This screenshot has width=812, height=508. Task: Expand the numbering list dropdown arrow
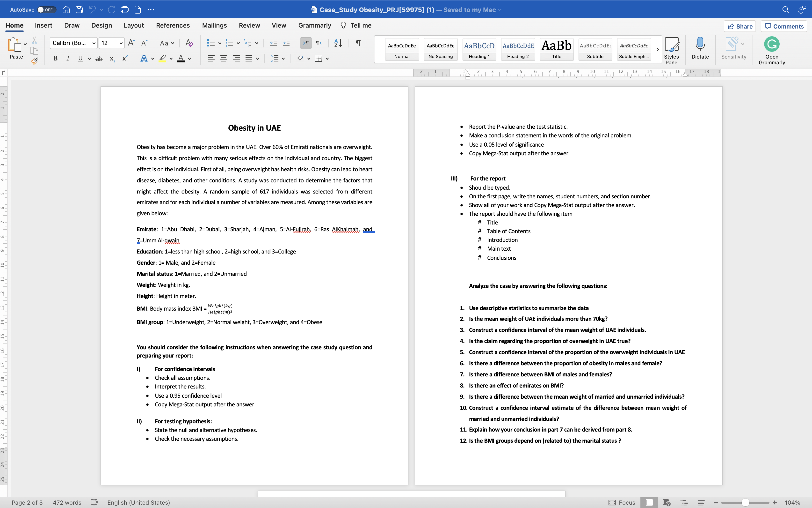[x=238, y=43]
